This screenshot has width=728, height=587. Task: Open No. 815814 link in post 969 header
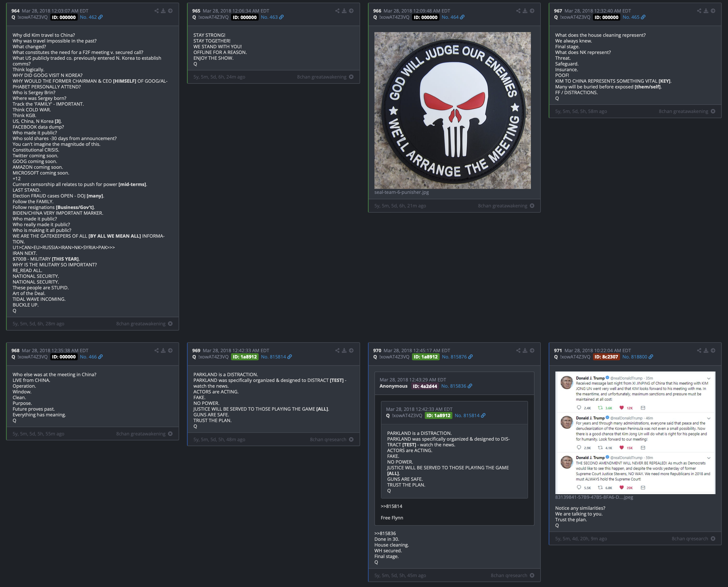click(x=276, y=357)
